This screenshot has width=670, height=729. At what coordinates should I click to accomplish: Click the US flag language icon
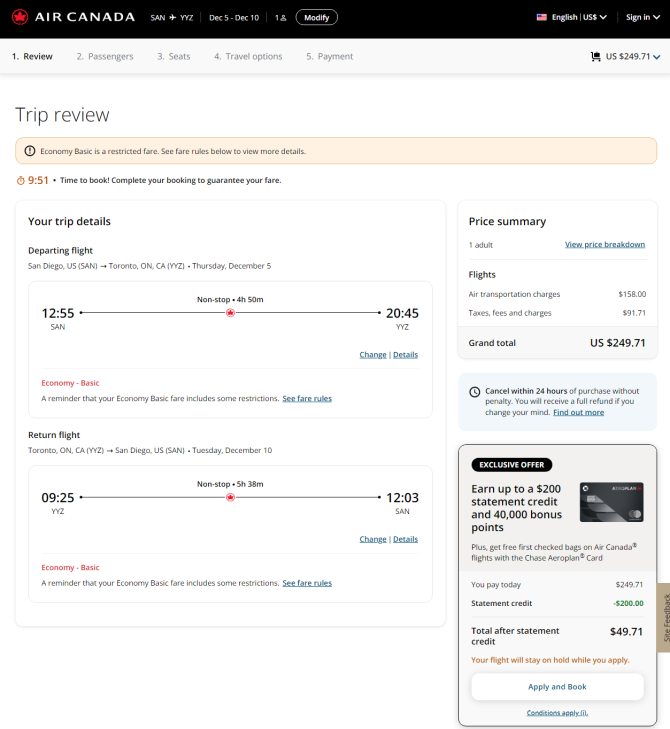542,17
